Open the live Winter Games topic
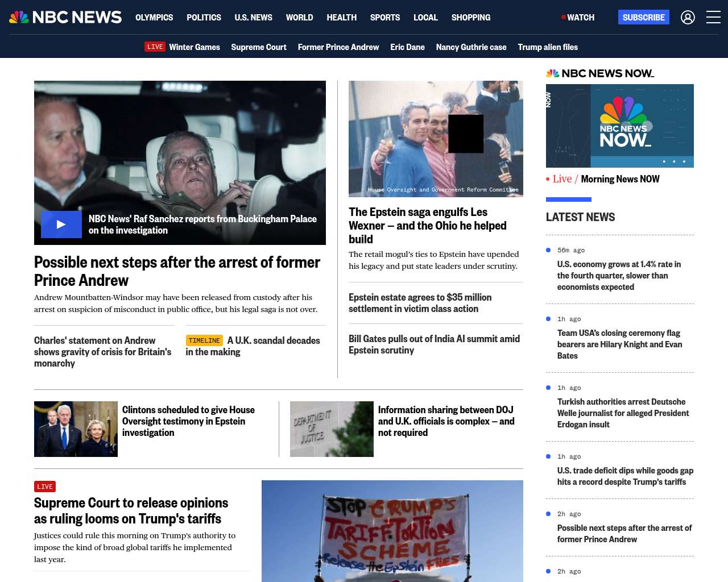This screenshot has width=728, height=582. [x=182, y=47]
